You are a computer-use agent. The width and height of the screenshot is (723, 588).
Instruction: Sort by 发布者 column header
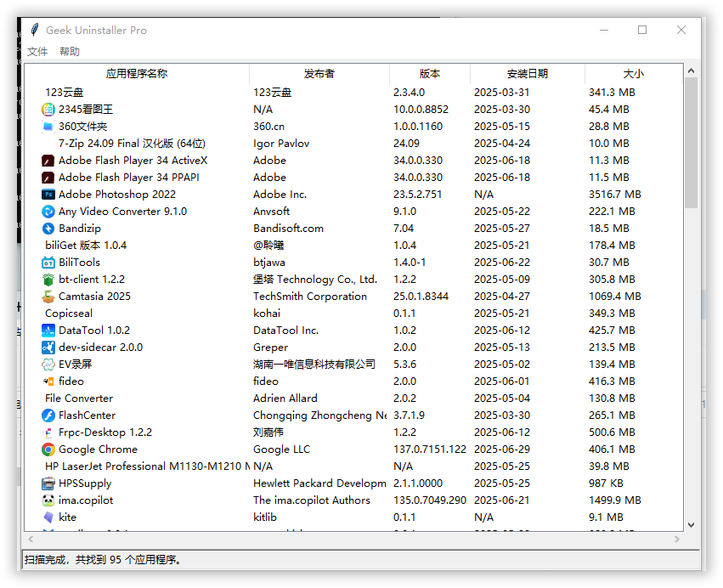[319, 74]
